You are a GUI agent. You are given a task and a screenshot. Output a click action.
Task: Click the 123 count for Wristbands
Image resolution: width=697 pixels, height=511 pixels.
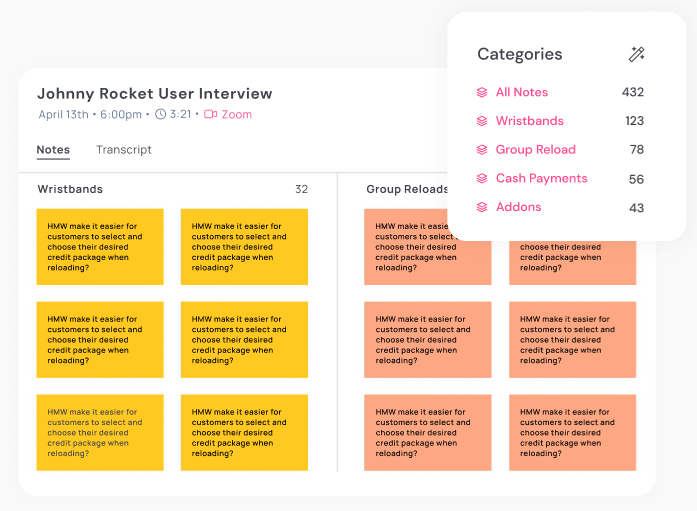pyautogui.click(x=634, y=121)
